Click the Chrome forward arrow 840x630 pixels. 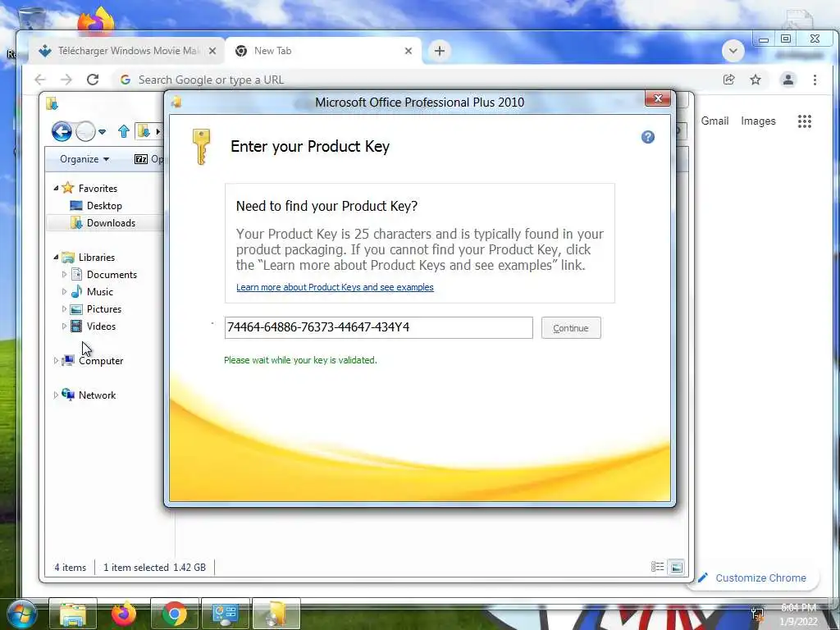pyautogui.click(x=66, y=80)
